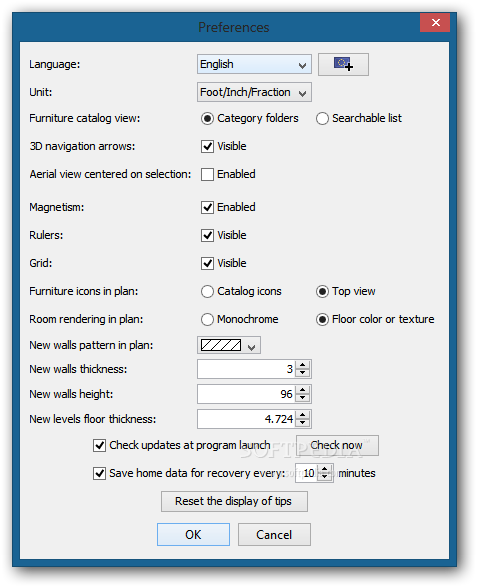Viewport: 477px width, 587px height.
Task: Close the Preferences dialog window
Action: [x=435, y=23]
